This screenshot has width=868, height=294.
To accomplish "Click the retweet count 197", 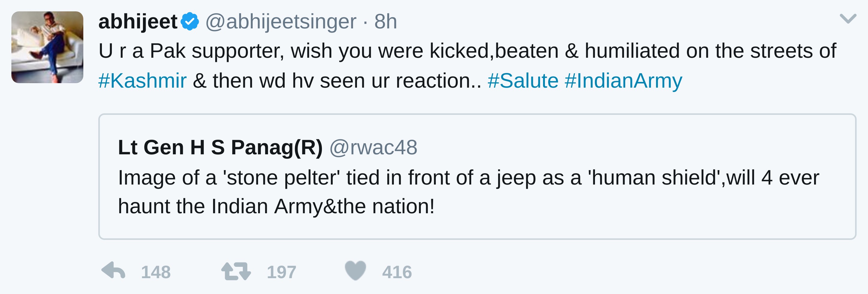I will (281, 272).
